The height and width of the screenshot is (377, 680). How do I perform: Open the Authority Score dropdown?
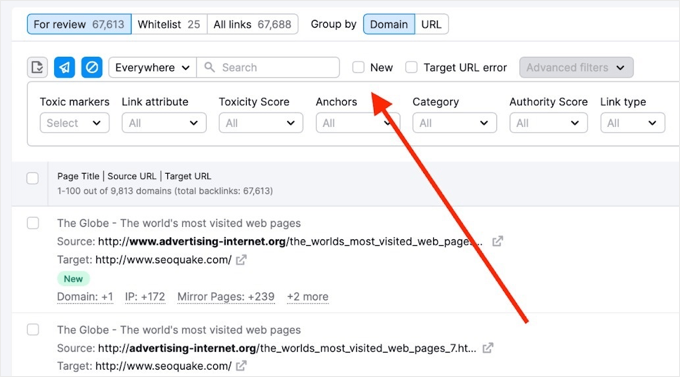[549, 123]
